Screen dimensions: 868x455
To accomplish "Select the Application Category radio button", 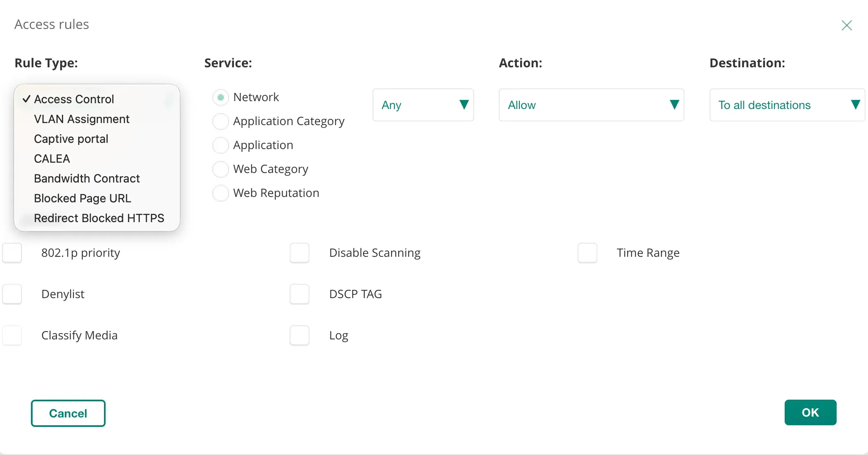I will (221, 121).
